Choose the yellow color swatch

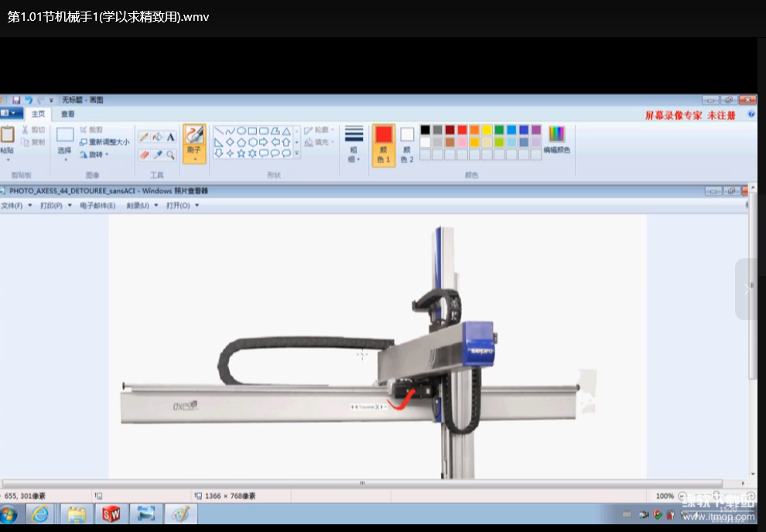click(x=487, y=130)
